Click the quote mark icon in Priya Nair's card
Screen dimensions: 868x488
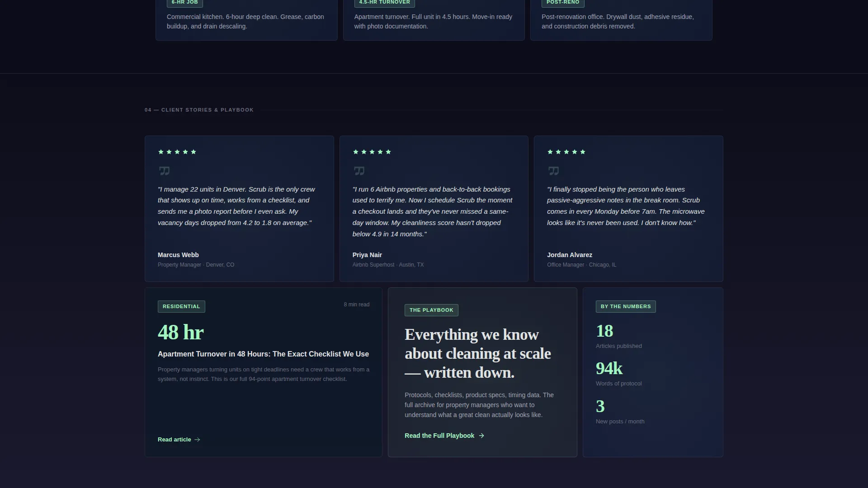359,171
